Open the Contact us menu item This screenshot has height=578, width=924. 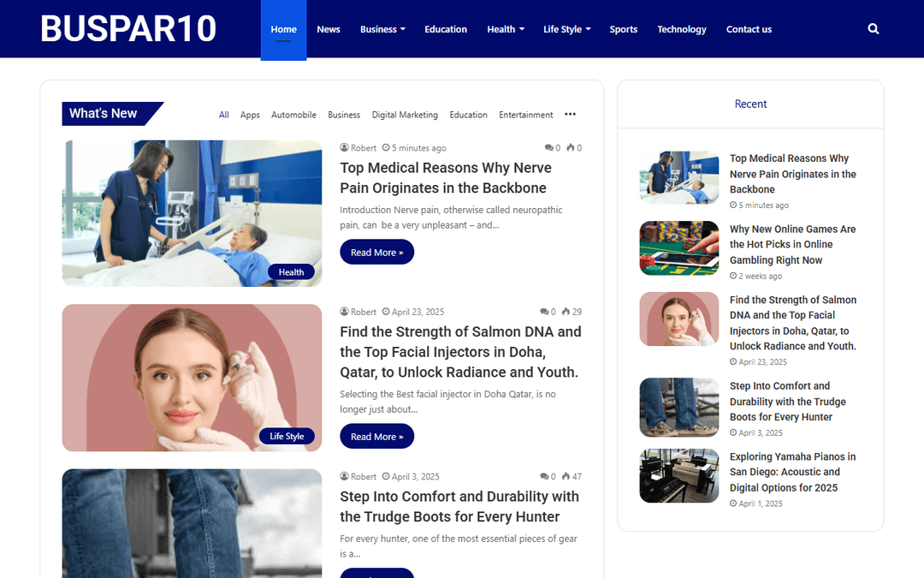click(x=749, y=29)
